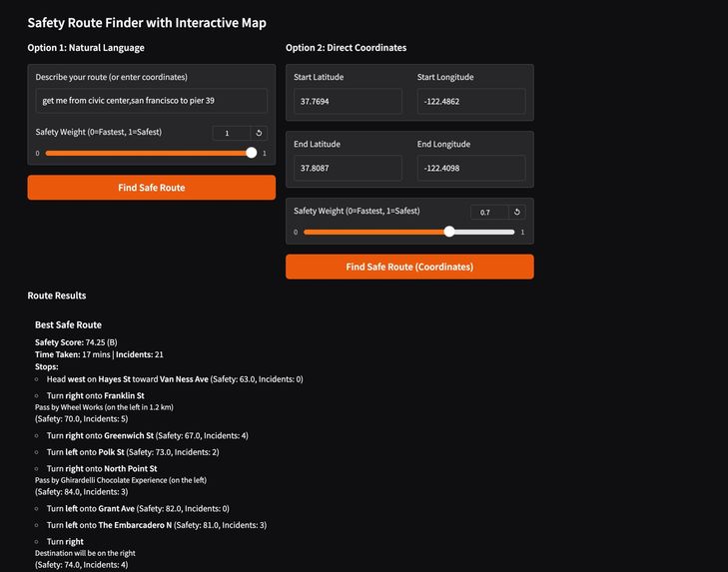Screen dimensions: 728x572
Task: Click the Turn right onto North Point St step
Action: [x=102, y=468]
